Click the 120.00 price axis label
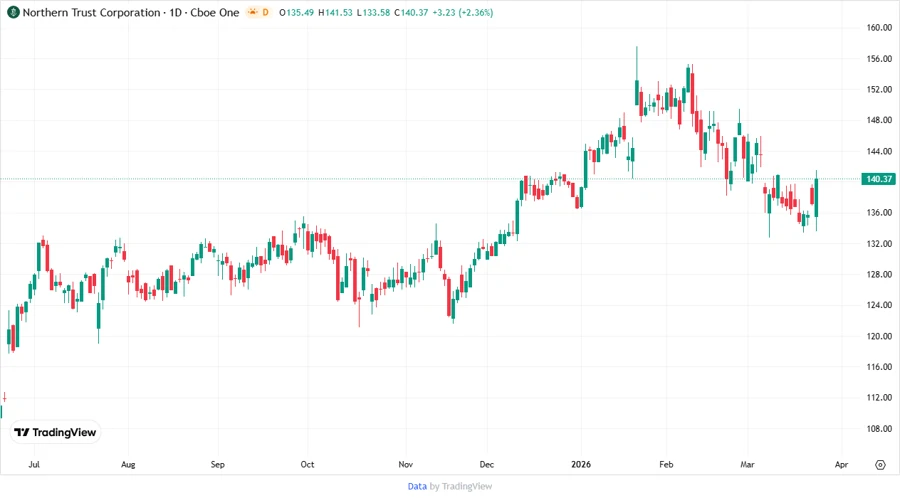The image size is (900, 498). click(879, 336)
